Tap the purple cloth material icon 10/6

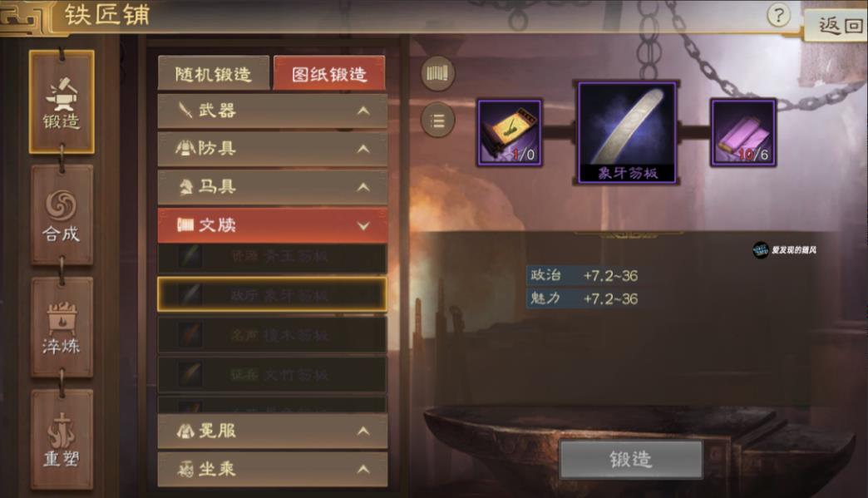(x=743, y=133)
